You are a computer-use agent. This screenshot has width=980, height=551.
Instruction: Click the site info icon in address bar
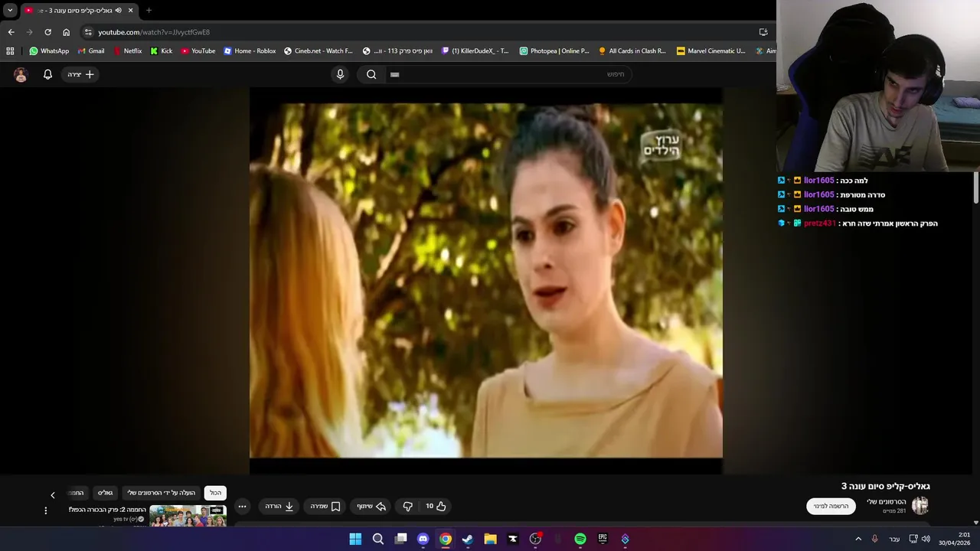click(x=88, y=32)
